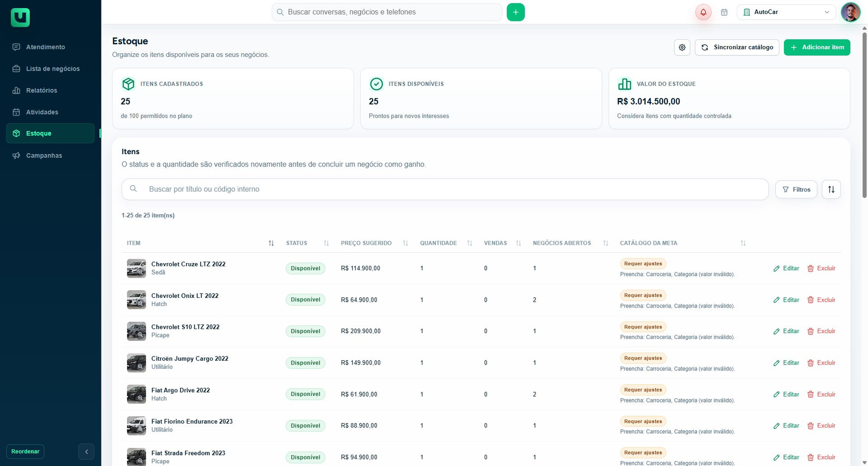Viewport: 868px width, 466px height.
Task: Open the AutoCar workspace dropdown
Action: pos(786,12)
